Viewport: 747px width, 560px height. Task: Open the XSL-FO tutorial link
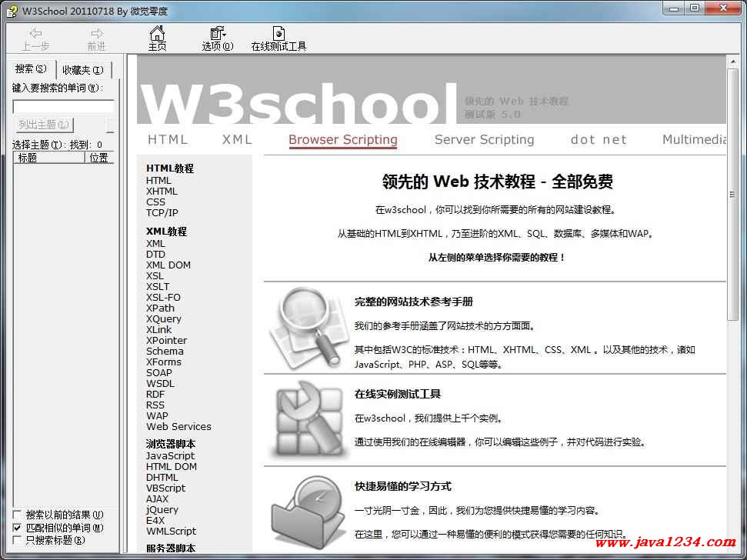pos(163,298)
